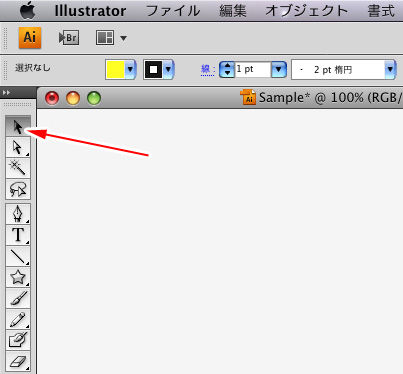
Task: Activate the Lasso tool
Action: 18,189
